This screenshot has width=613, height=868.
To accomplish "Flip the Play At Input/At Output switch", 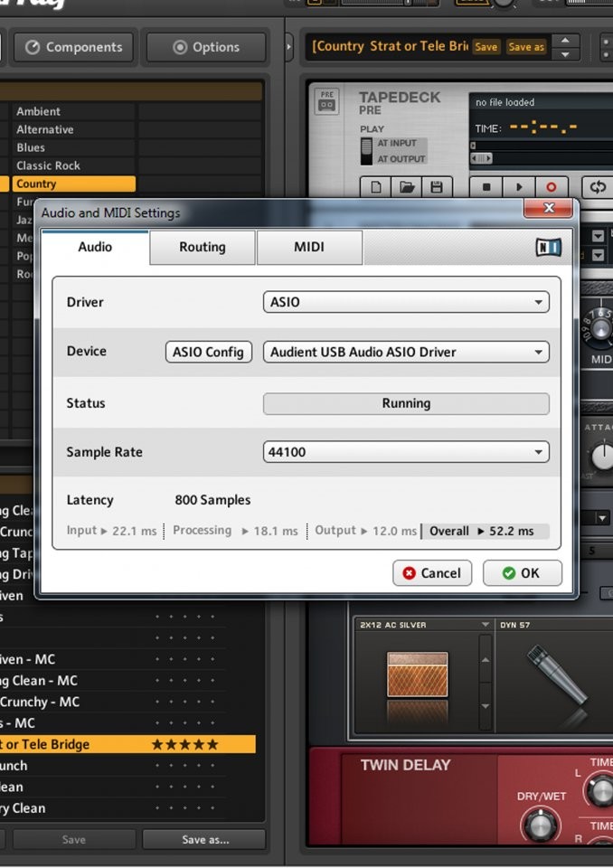I will pyautogui.click(x=366, y=151).
